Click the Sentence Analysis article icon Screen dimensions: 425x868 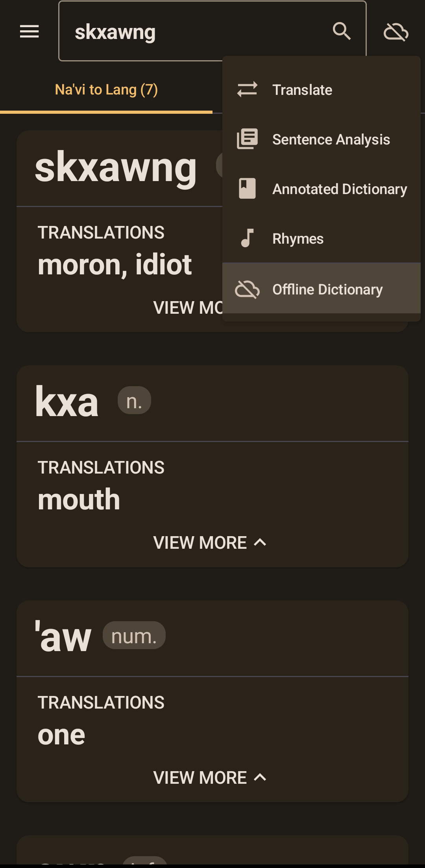tap(247, 139)
